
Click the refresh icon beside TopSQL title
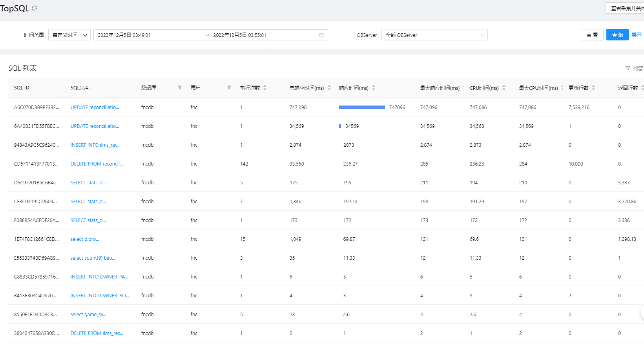(x=35, y=8)
